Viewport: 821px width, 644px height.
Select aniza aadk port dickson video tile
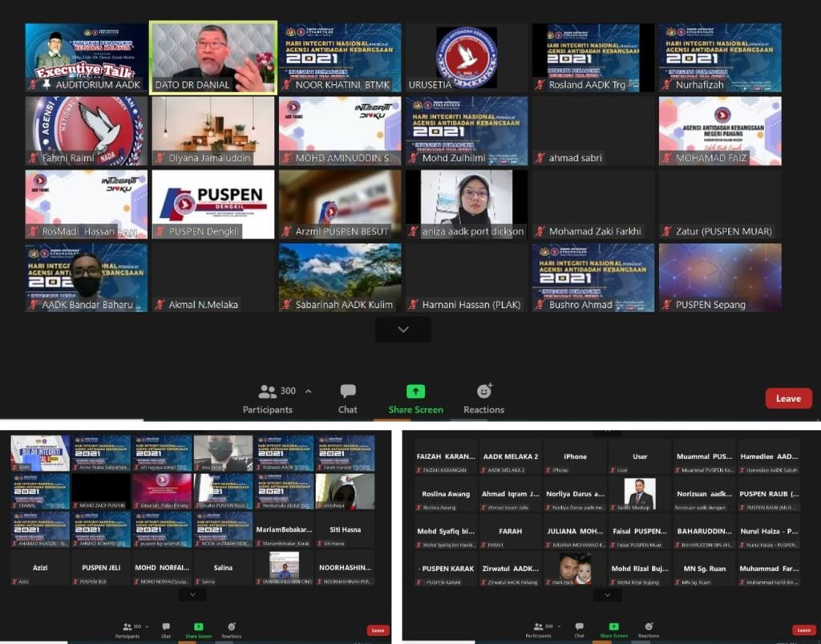pos(467,200)
